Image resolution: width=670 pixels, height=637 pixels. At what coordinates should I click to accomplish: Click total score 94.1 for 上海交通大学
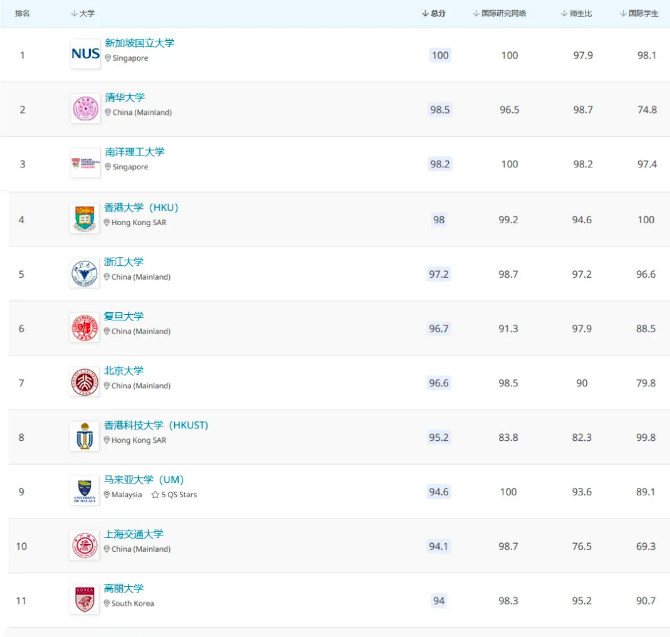click(x=439, y=546)
